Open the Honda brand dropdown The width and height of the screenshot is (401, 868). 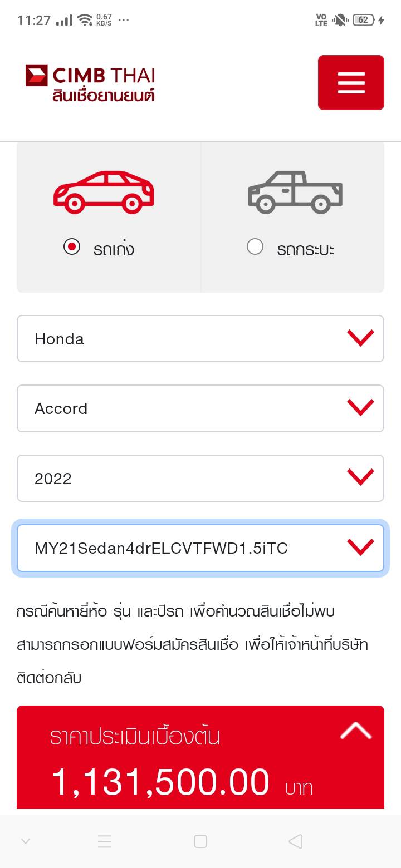pyautogui.click(x=200, y=339)
